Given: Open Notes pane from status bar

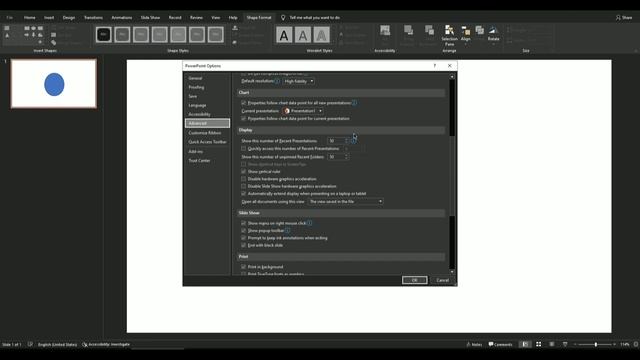Looking at the screenshot, I should click(474, 344).
